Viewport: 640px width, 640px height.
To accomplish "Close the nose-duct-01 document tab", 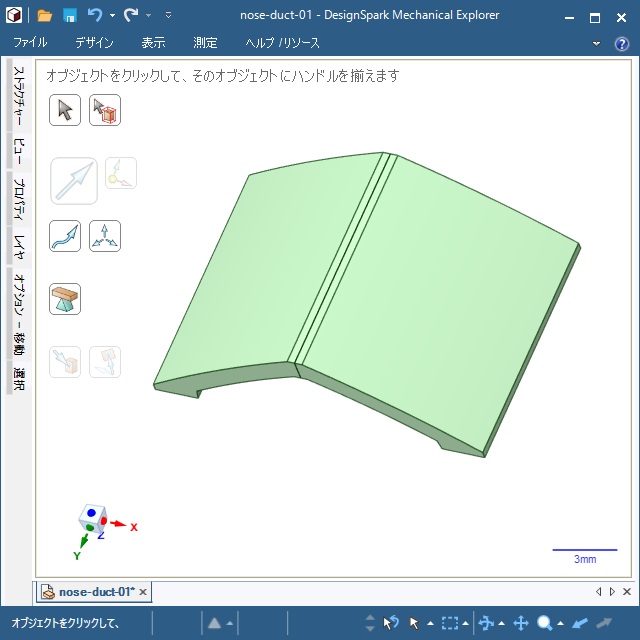I will (x=143, y=592).
